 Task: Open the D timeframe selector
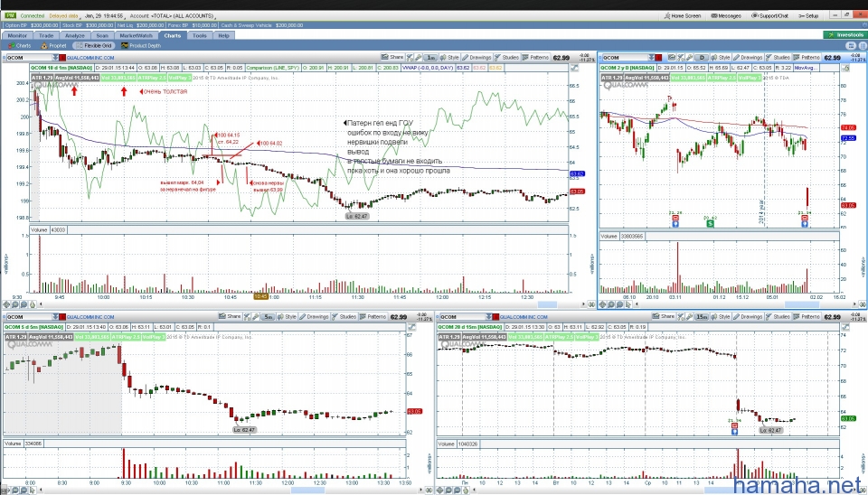coord(702,57)
